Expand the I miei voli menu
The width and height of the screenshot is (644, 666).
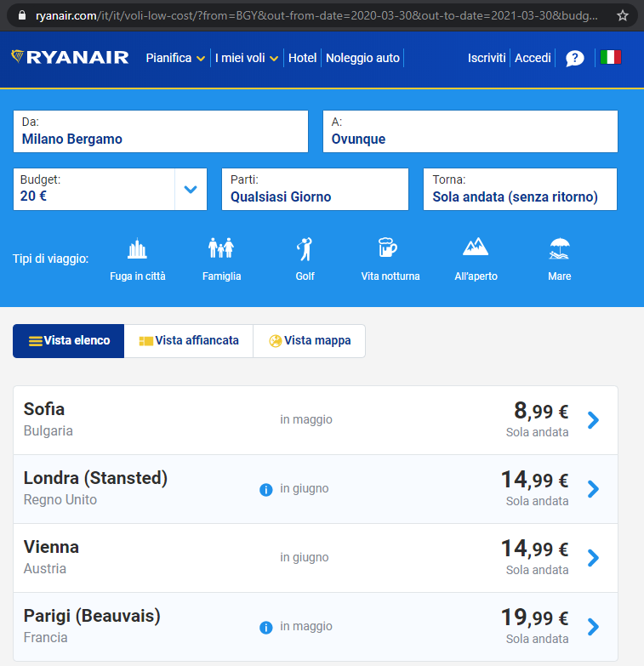coord(247,58)
